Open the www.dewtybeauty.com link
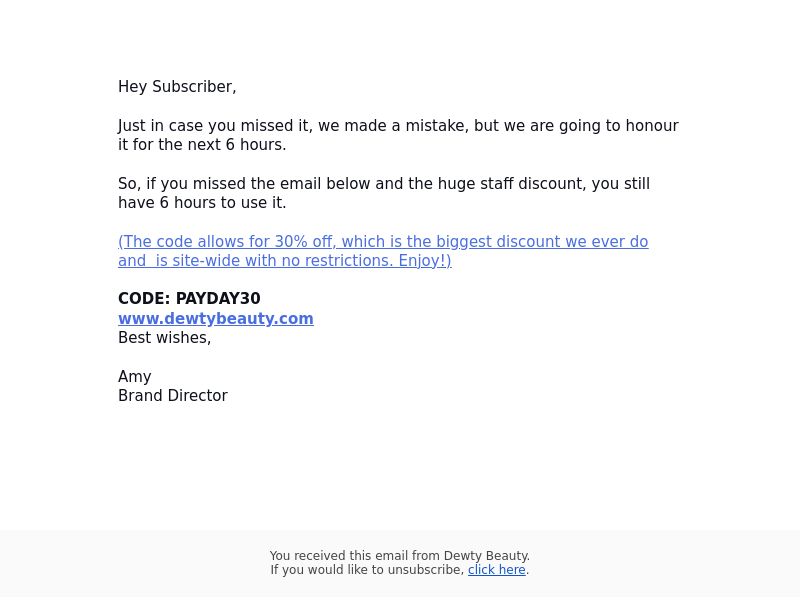Screen dimensions: 800x600 coord(216,318)
